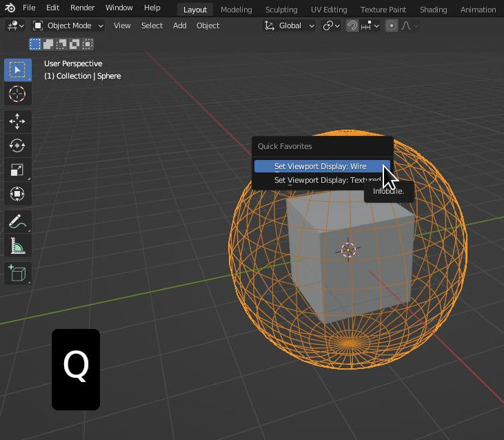This screenshot has height=440, width=504.
Task: Activate the Select Box tool
Action: [x=17, y=70]
